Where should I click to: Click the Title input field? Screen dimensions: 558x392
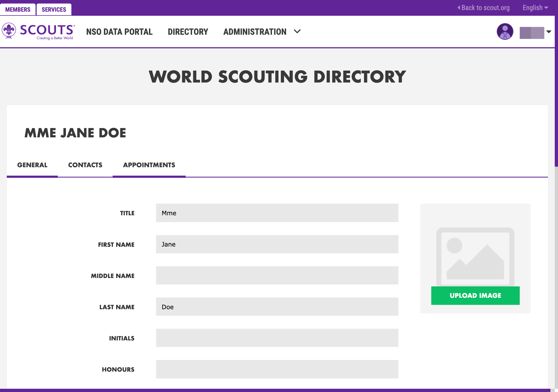[277, 213]
